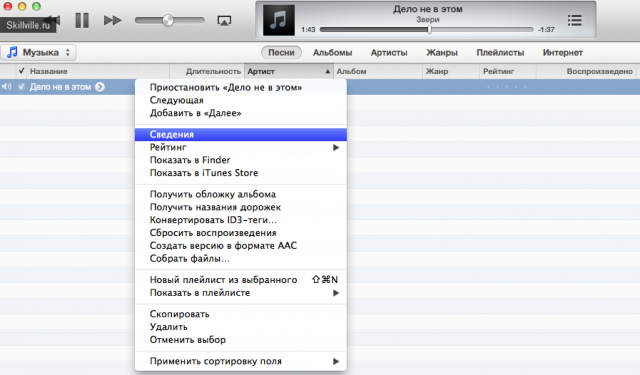
Task: Choose Собрать файлы…
Action: click(x=241, y=259)
